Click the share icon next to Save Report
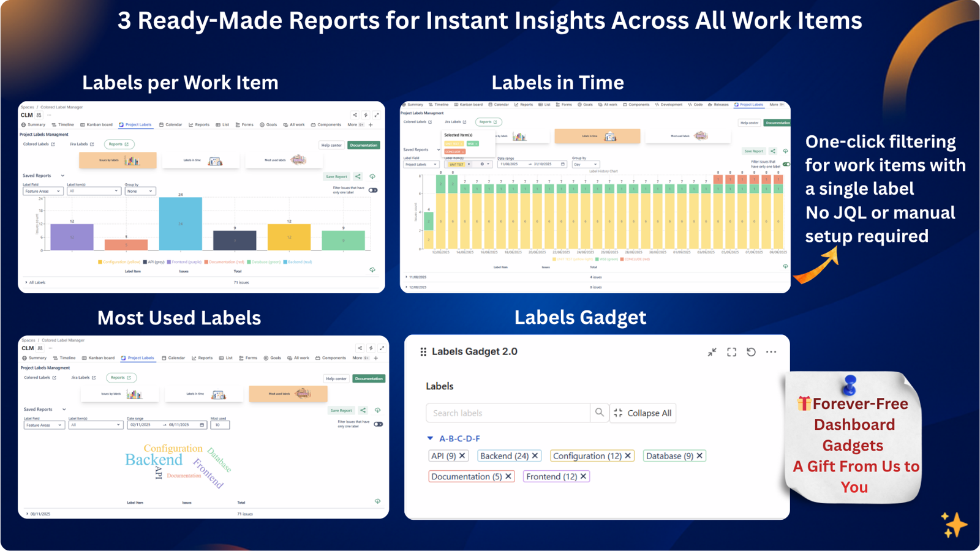The height and width of the screenshot is (551, 980). [x=358, y=176]
